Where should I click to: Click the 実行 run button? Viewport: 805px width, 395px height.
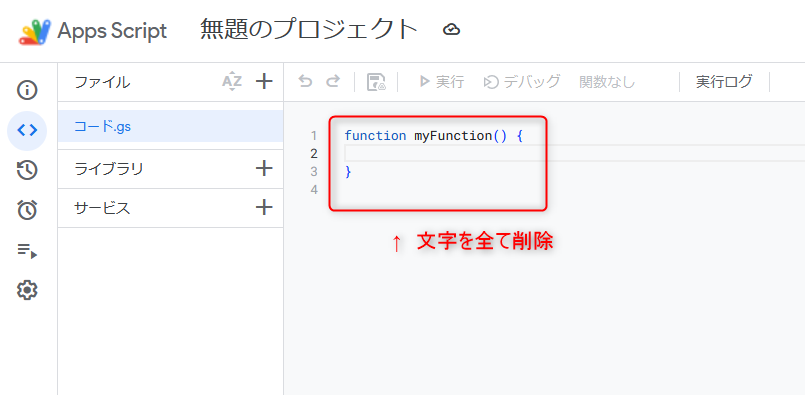click(441, 82)
